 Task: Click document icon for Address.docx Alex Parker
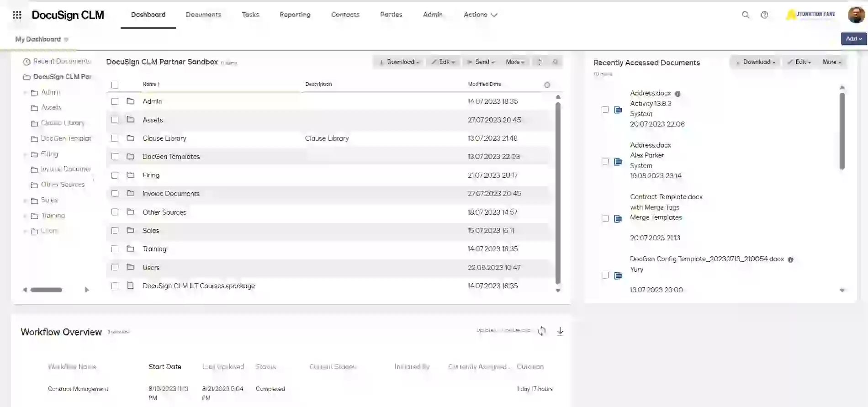click(x=618, y=161)
